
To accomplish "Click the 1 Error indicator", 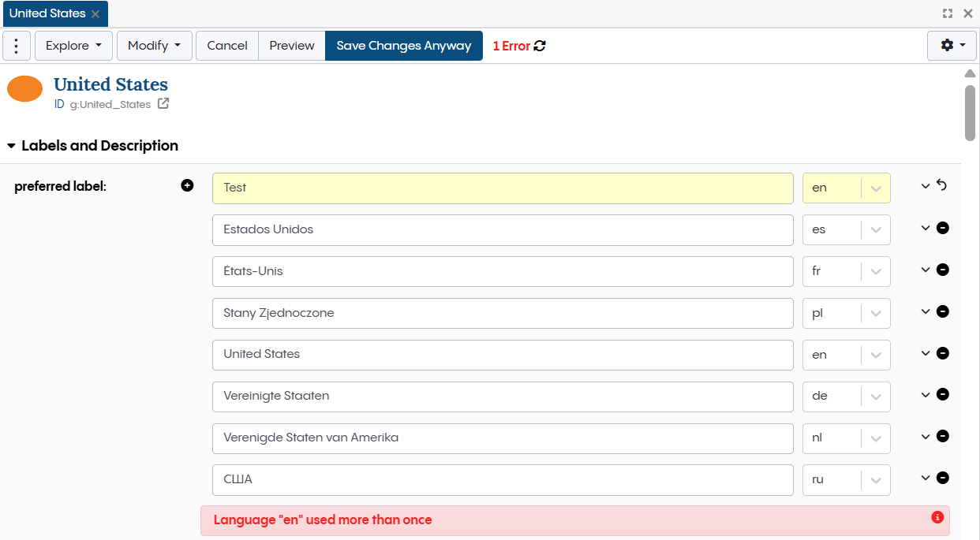I will [x=511, y=46].
